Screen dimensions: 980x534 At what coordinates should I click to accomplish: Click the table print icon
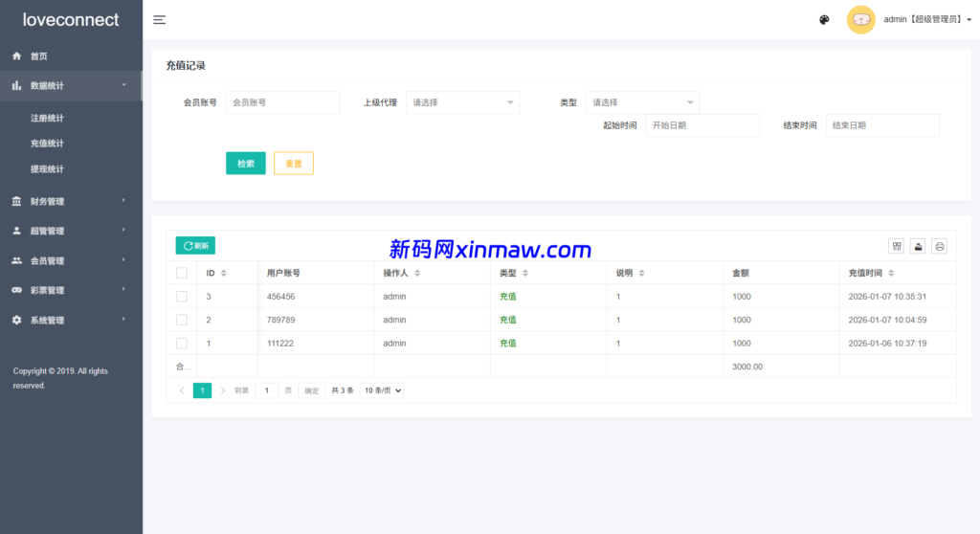click(940, 246)
